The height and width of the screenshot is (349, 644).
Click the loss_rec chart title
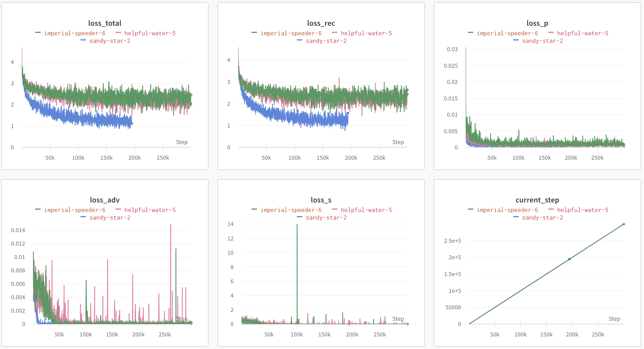coord(321,23)
